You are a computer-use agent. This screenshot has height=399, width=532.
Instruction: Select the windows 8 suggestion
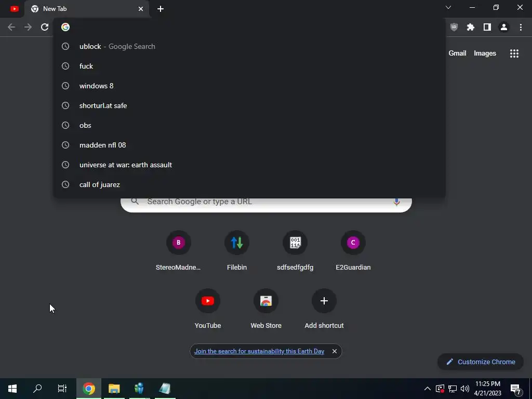(249, 86)
